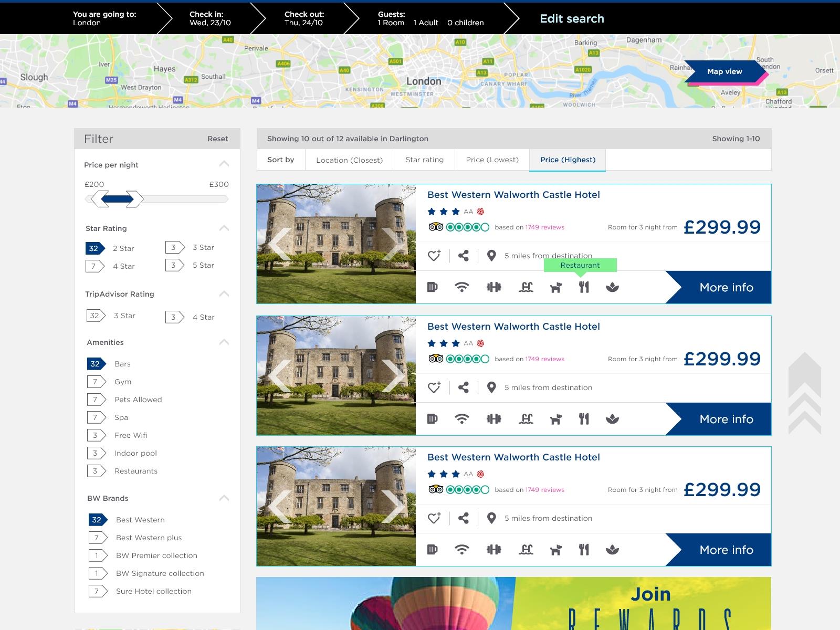
Task: Enable the Gym amenity filter
Action: tap(97, 382)
